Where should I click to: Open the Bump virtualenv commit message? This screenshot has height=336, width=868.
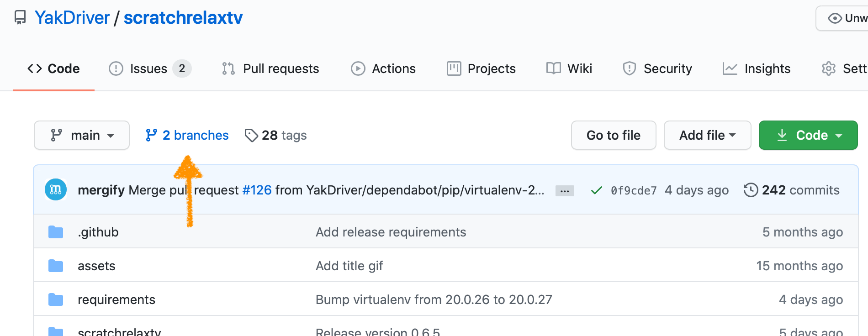pos(434,299)
